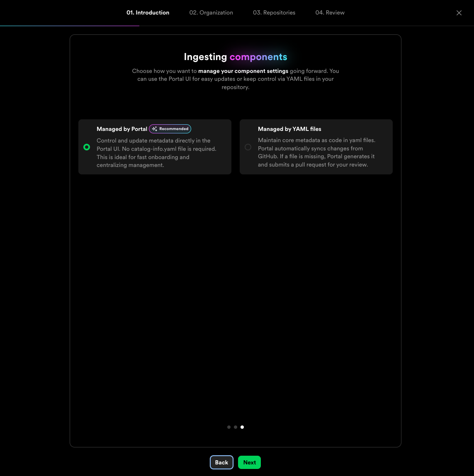Viewport: 474px width, 476px height.
Task: Click the sparkle icon in Recommended badge
Action: click(155, 129)
